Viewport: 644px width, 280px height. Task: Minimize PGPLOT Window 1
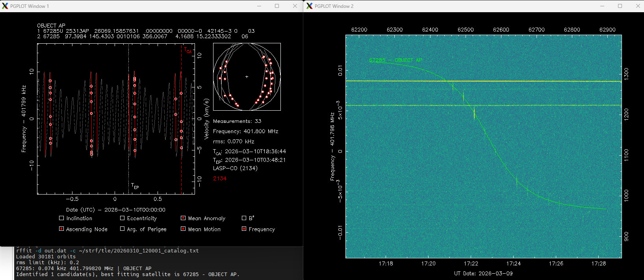coord(259,6)
